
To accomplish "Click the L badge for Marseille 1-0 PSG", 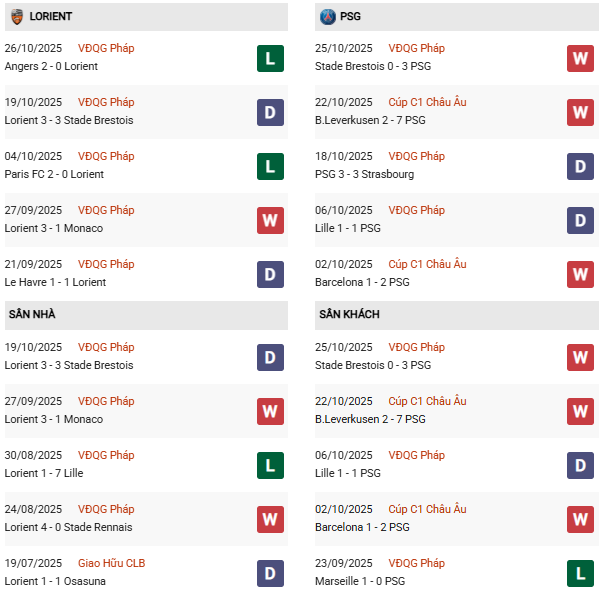I will [x=580, y=573].
